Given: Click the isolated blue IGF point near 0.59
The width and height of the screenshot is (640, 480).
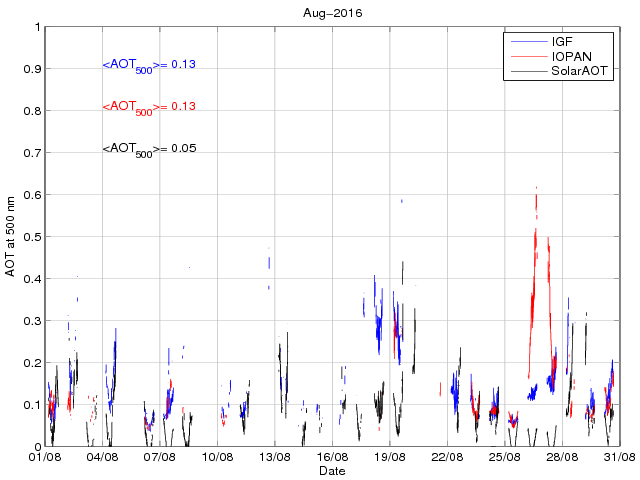Looking at the screenshot, I should pyautogui.click(x=402, y=201).
